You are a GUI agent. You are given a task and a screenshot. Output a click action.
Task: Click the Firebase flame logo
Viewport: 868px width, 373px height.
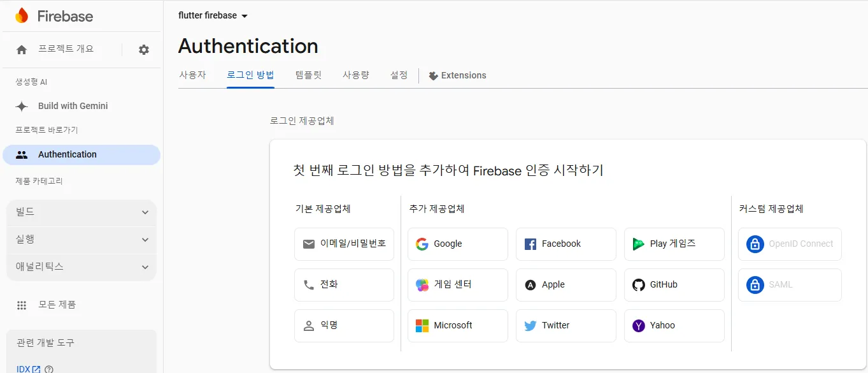[x=22, y=15]
